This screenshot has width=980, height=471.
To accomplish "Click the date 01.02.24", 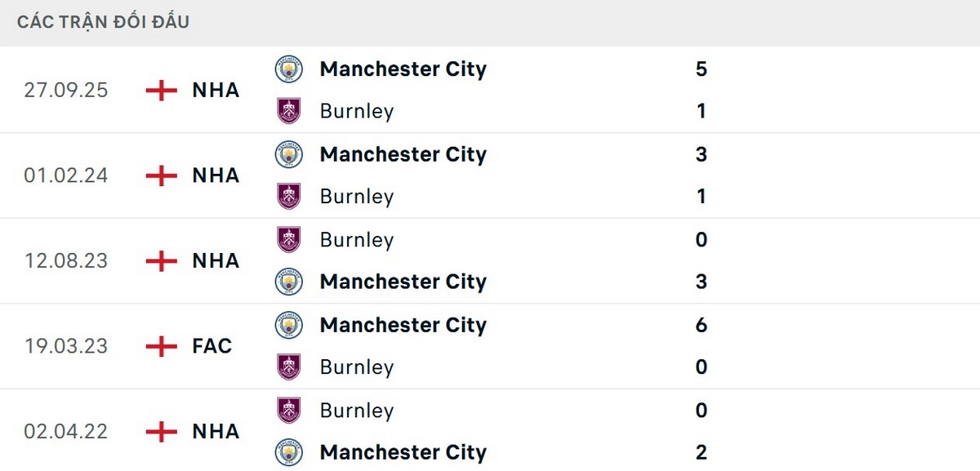I will coord(66,175).
